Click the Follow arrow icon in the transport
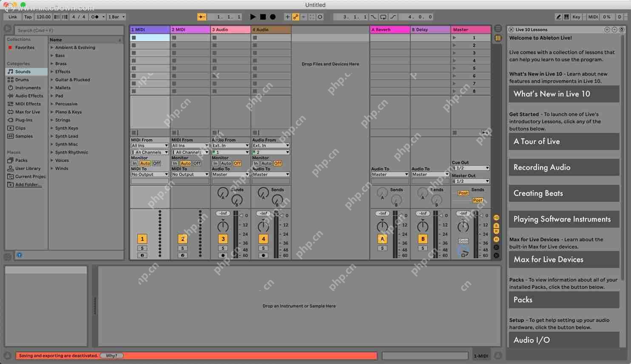The height and width of the screenshot is (364, 631). [202, 17]
